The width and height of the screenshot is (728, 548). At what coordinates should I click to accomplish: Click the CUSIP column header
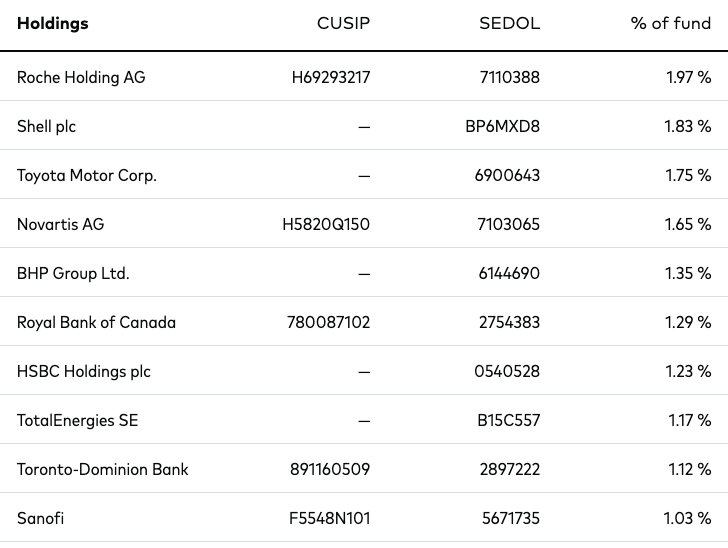click(343, 23)
